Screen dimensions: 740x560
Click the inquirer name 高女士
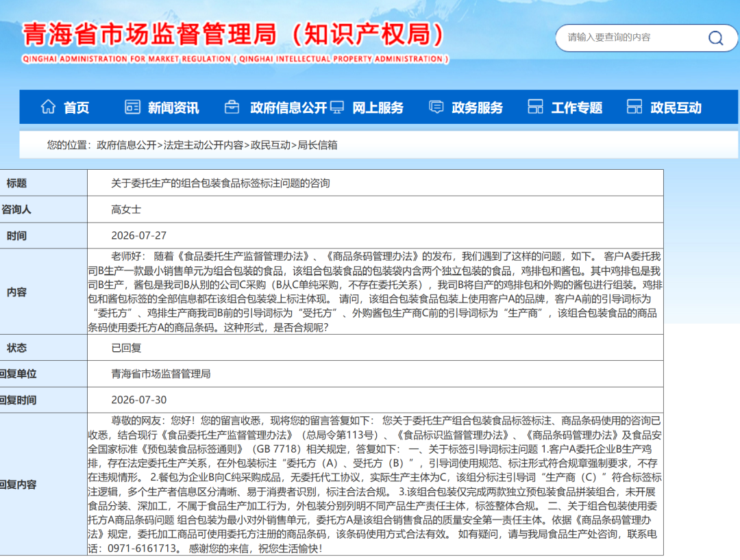pyautogui.click(x=126, y=209)
